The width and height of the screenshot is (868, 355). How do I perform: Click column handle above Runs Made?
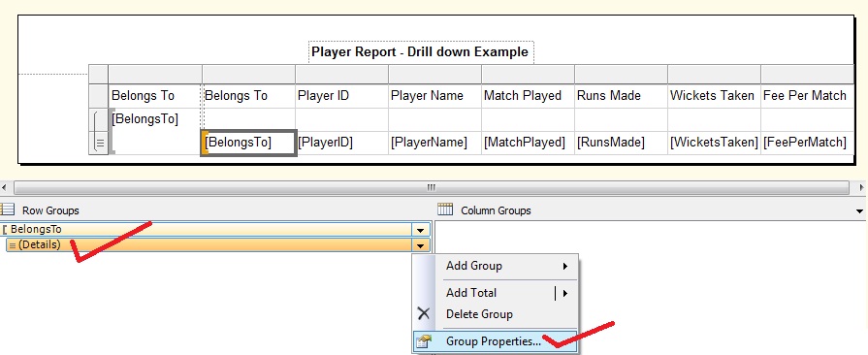(621, 74)
